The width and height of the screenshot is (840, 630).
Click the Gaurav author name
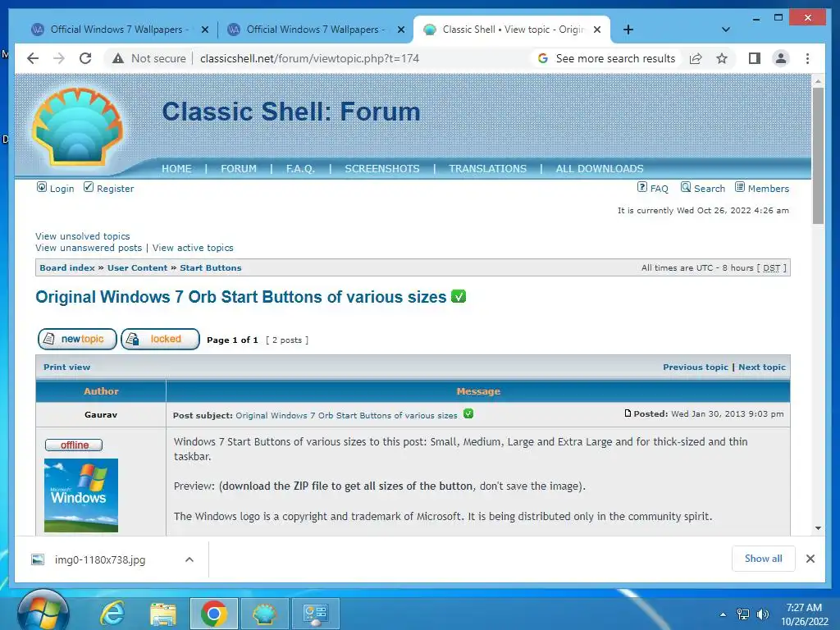pos(101,414)
